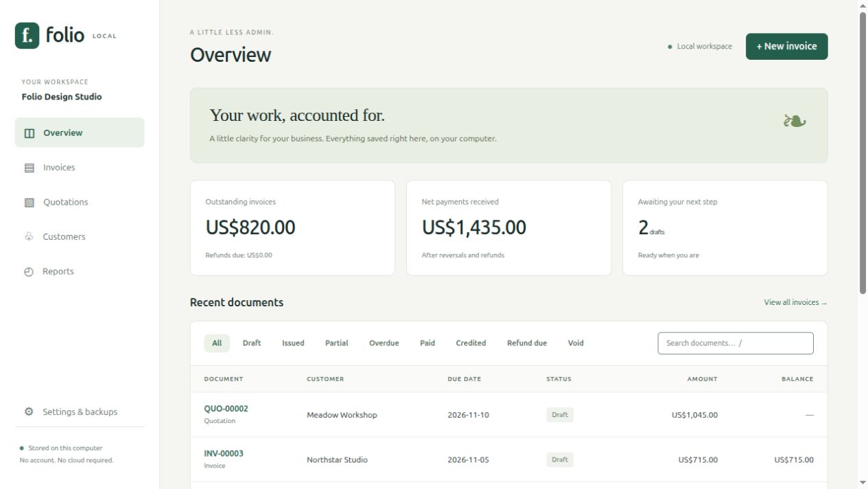868x489 pixels.
Task: Click the Overview sidebar icon
Action: 30,133
